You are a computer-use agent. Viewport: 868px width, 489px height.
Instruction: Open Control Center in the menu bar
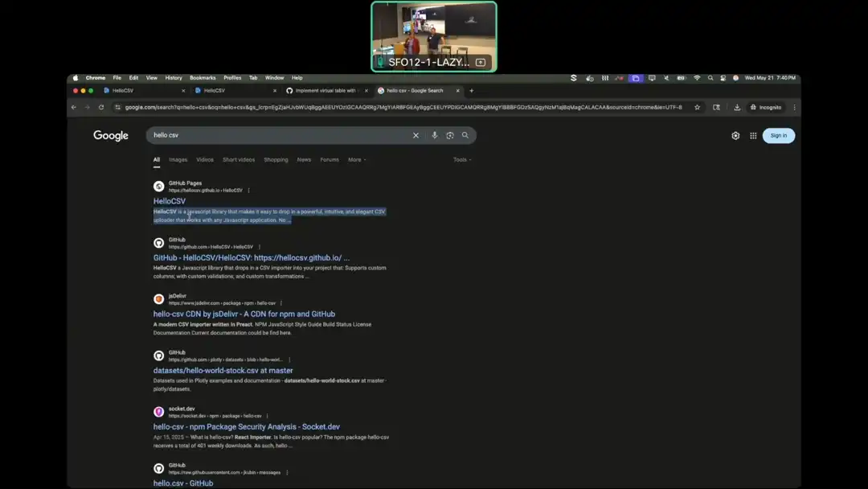[723, 78]
